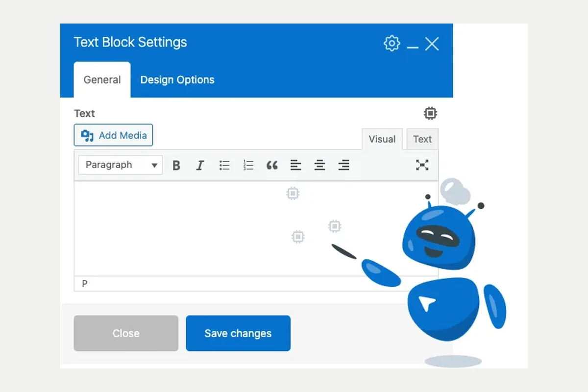This screenshot has width=588, height=392.
Task: Click the AI chip icon beside Text label
Action: pyautogui.click(x=430, y=114)
